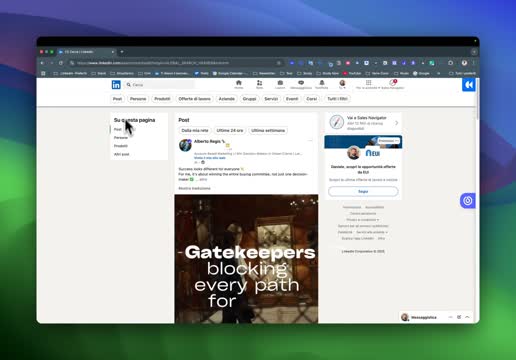Open the Lavoro jobs briefcase icon
Viewport: 516px width, 360px height.
coord(280,83)
